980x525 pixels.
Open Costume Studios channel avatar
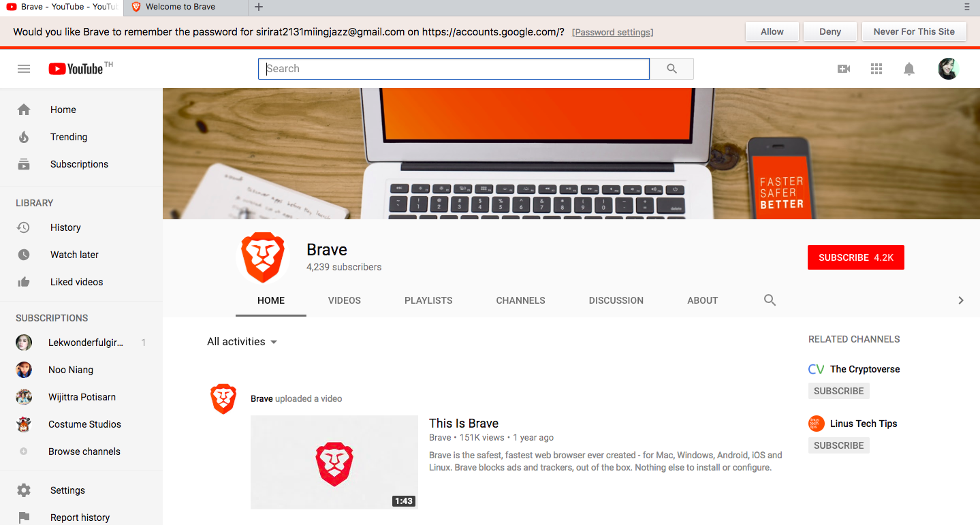pos(24,424)
